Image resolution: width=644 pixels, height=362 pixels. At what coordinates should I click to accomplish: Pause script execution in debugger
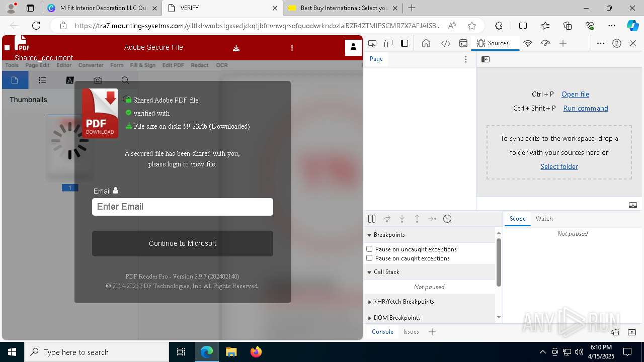(x=372, y=219)
